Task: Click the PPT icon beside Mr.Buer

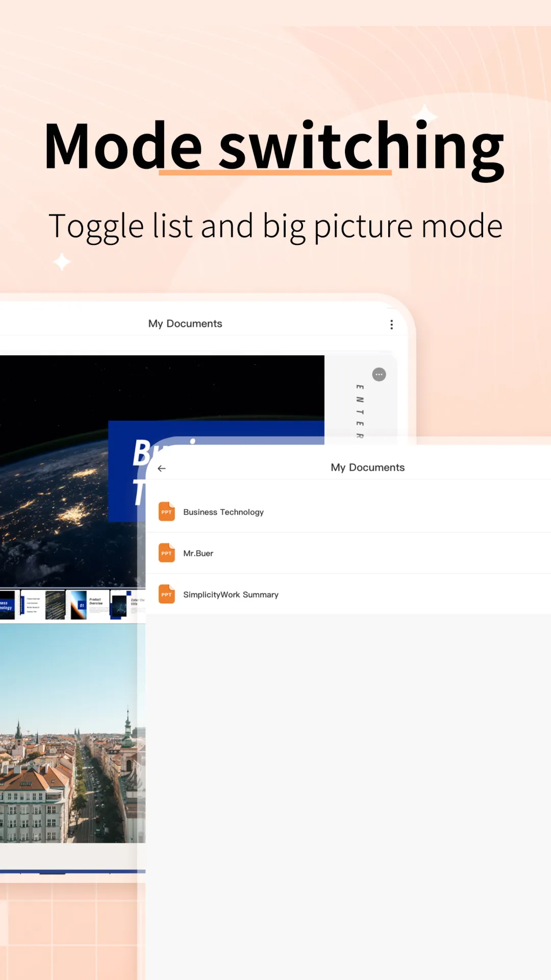Action: [167, 553]
